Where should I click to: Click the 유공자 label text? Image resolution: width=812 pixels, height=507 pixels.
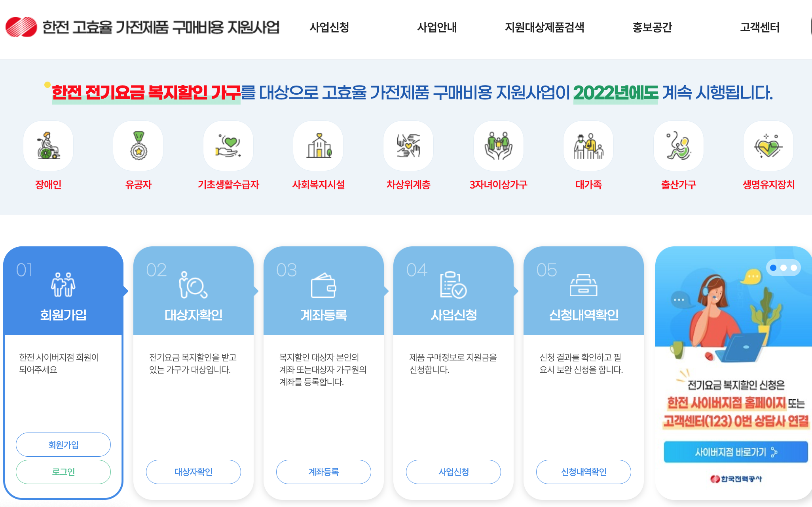click(x=138, y=185)
